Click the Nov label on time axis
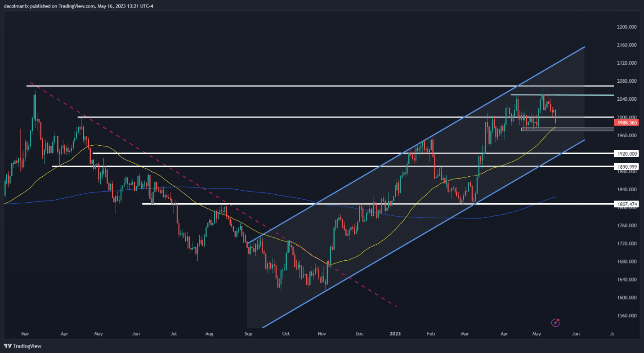Viewport: 644px width, 353px height. [x=322, y=334]
